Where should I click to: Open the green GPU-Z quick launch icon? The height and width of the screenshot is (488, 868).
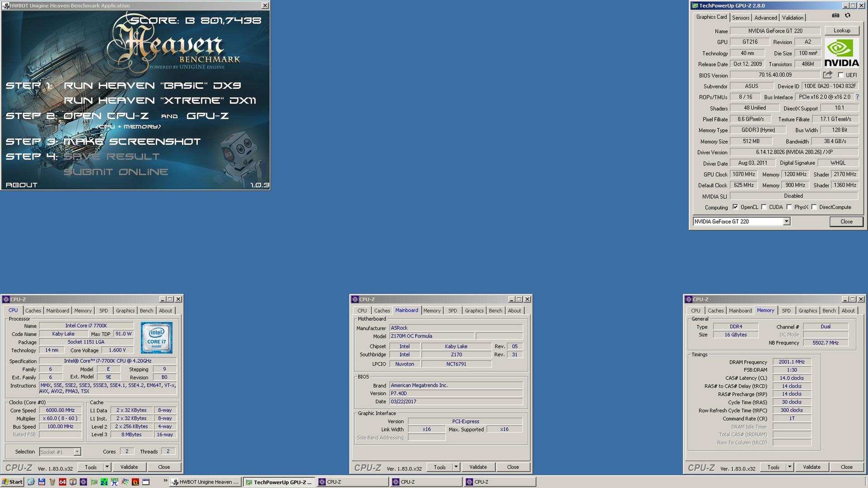(94, 482)
